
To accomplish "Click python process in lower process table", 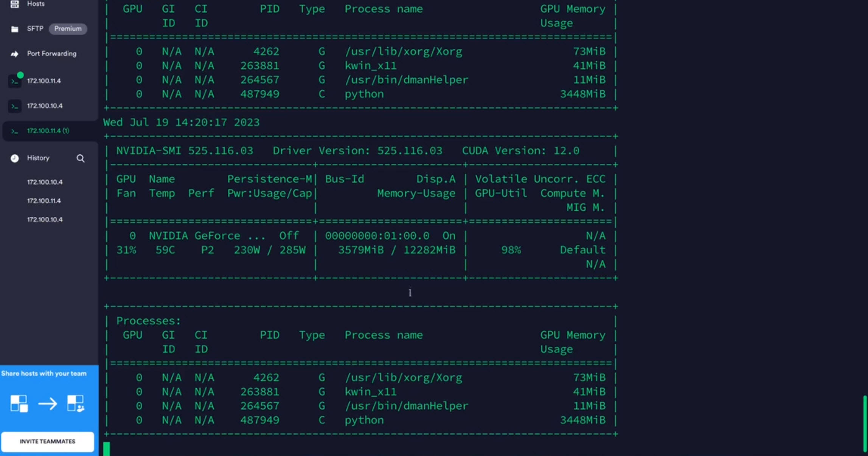I will coord(364,420).
